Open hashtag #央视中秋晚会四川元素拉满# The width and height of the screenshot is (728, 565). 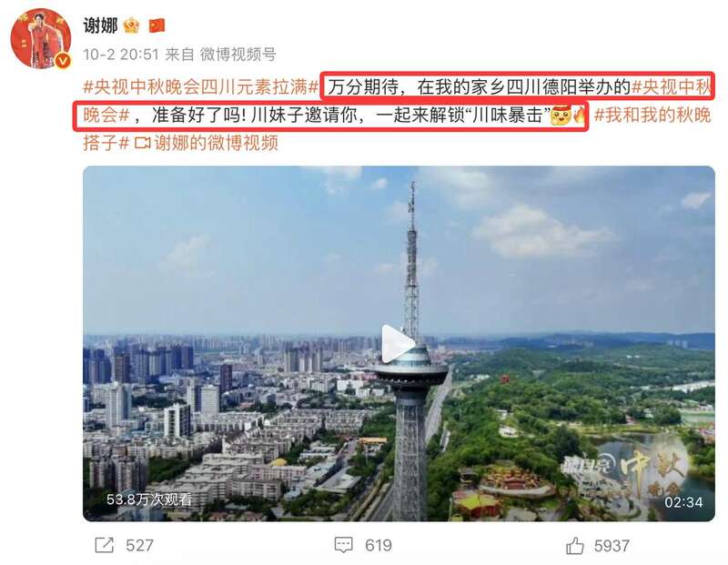tap(201, 86)
